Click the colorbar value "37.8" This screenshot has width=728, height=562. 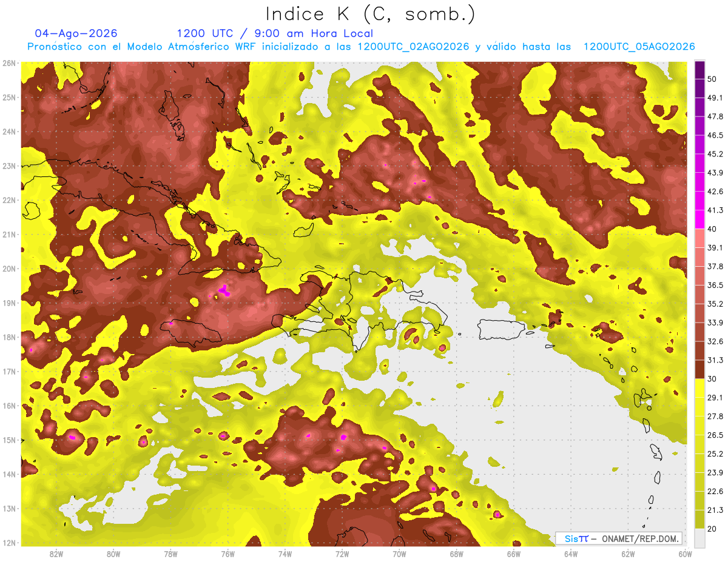pyautogui.click(x=715, y=266)
